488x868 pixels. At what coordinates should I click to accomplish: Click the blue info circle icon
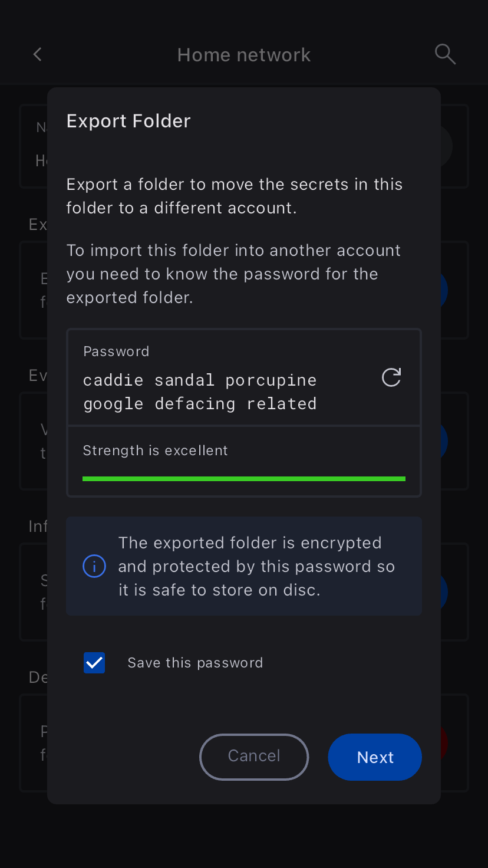(x=94, y=566)
